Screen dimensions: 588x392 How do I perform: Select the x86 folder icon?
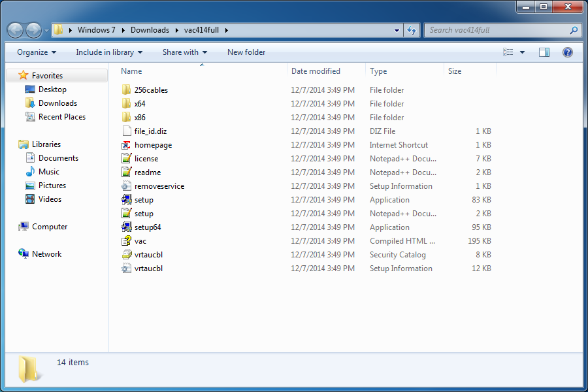126,117
